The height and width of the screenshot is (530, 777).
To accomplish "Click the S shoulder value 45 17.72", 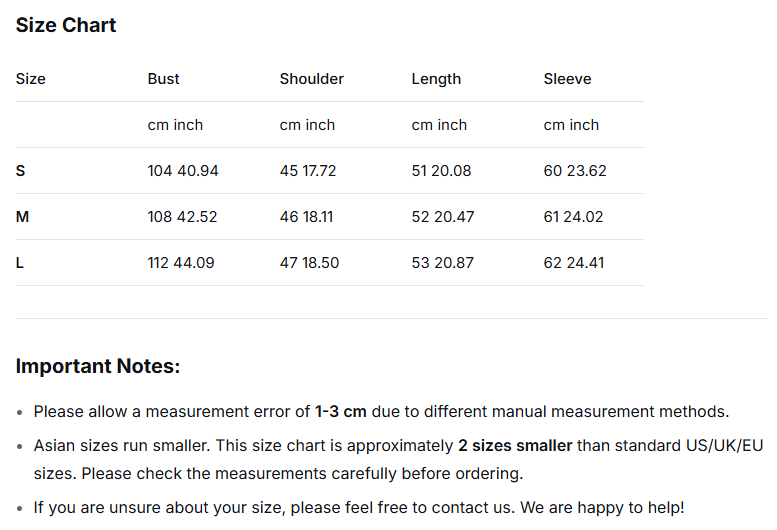I will tap(308, 171).
